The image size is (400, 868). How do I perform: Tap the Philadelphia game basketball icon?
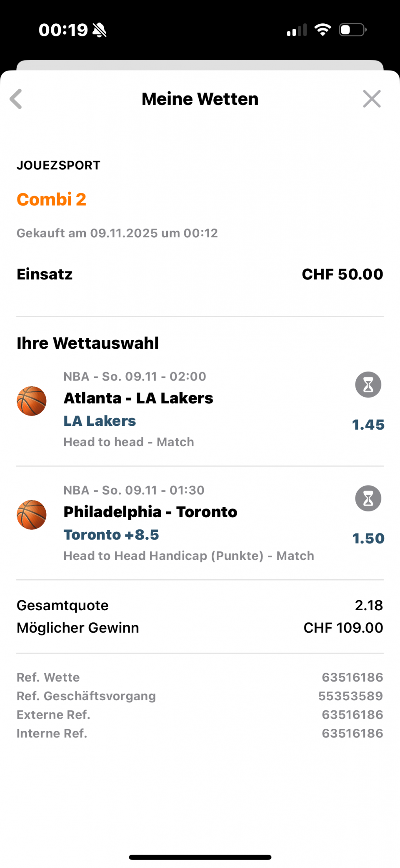click(32, 515)
